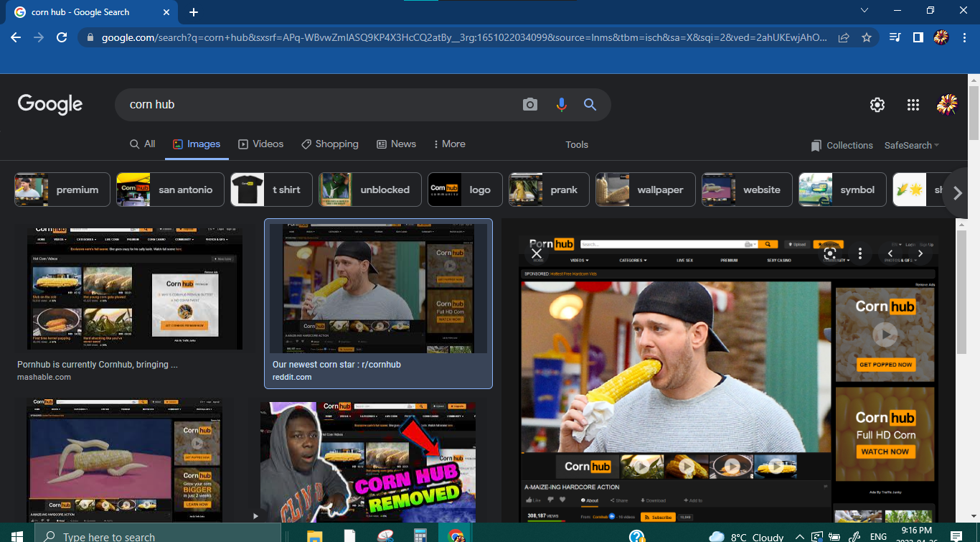Reload the page in Chrome
980x542 pixels.
62,37
